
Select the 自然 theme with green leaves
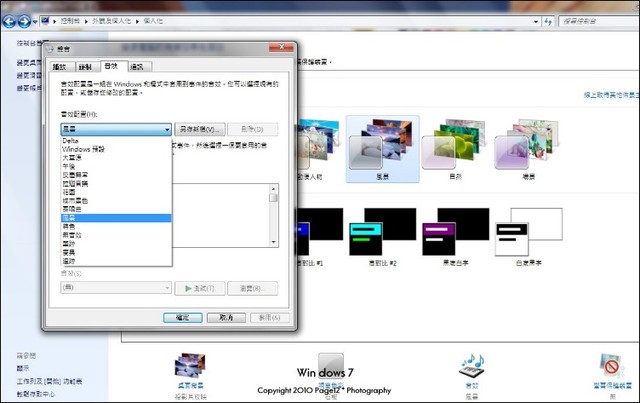(455, 149)
